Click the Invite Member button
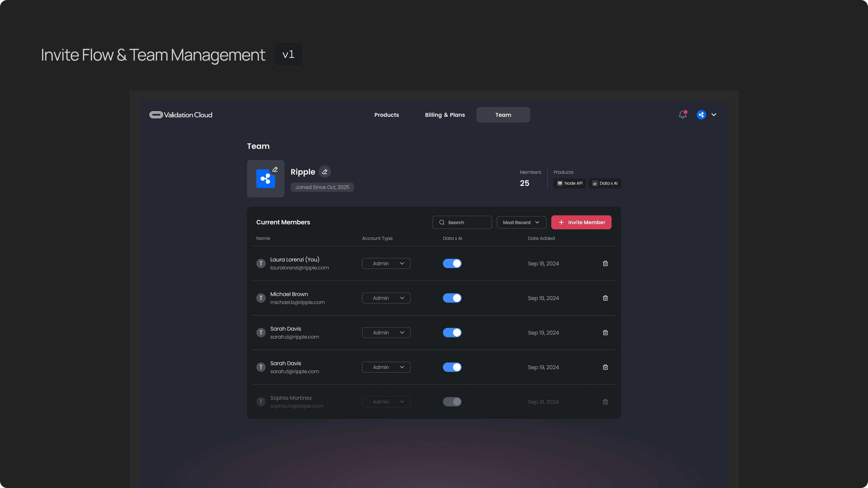 581,222
